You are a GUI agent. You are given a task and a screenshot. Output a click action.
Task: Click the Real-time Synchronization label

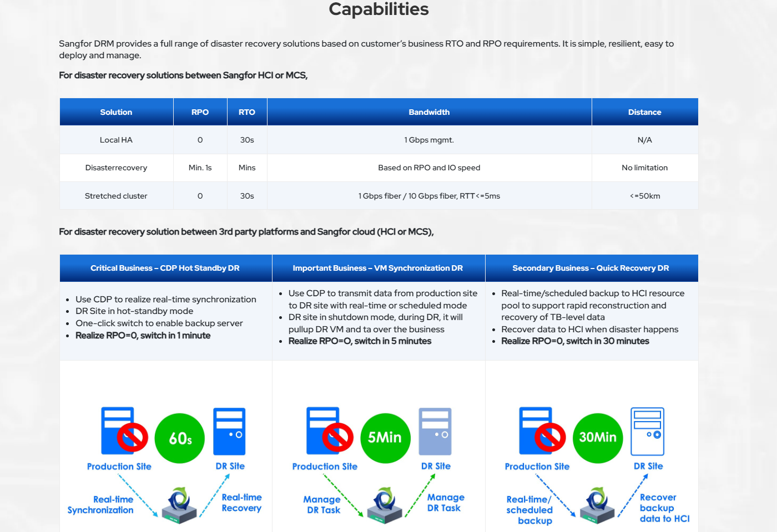(x=100, y=505)
